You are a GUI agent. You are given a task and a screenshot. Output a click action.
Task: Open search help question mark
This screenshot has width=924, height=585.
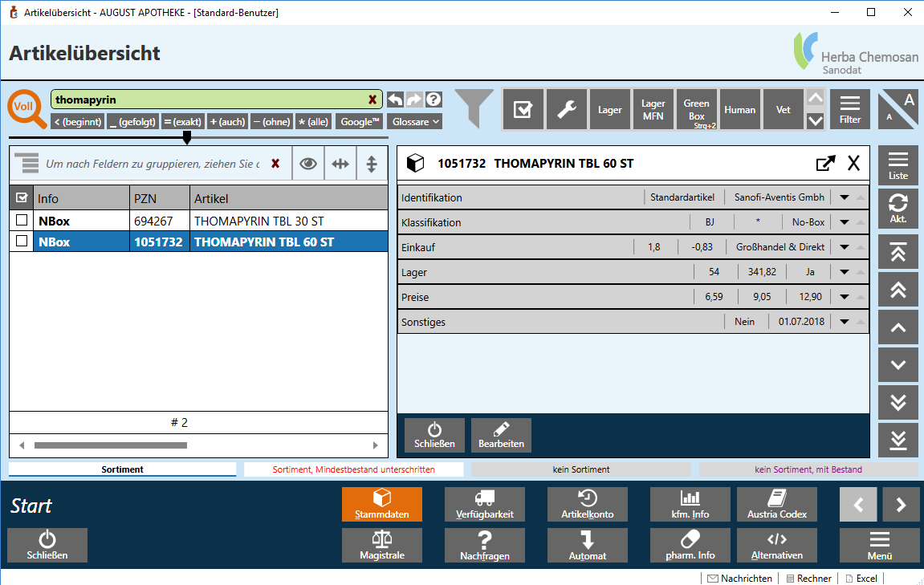tap(434, 100)
